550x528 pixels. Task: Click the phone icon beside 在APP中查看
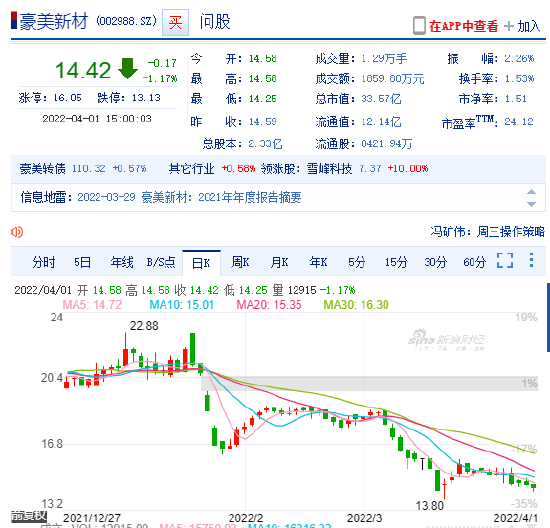coord(419,26)
